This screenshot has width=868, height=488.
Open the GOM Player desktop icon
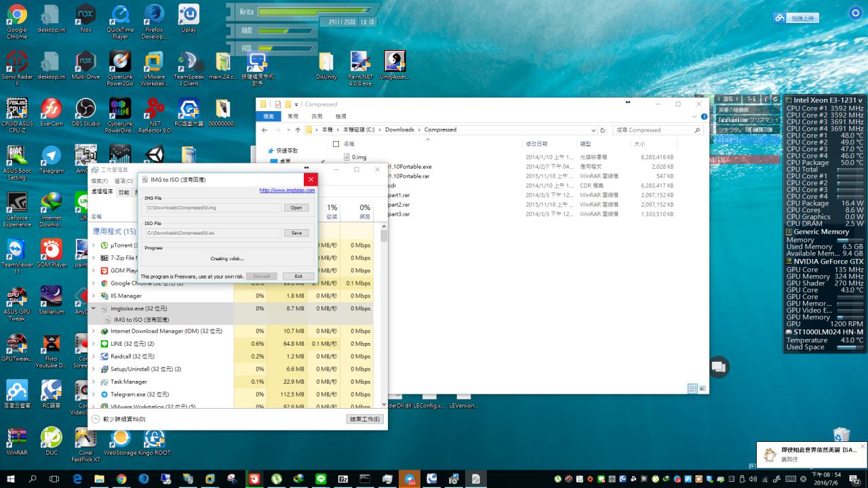[51, 249]
